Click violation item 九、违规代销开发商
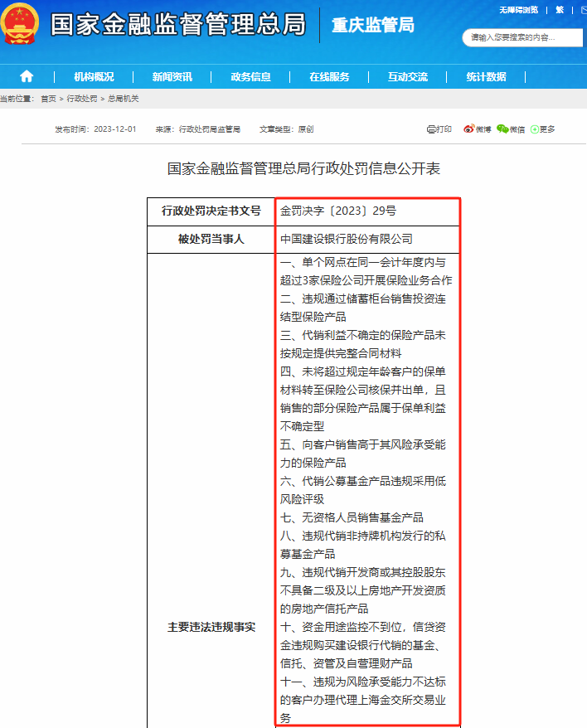This screenshot has height=728, width=587. (362, 590)
